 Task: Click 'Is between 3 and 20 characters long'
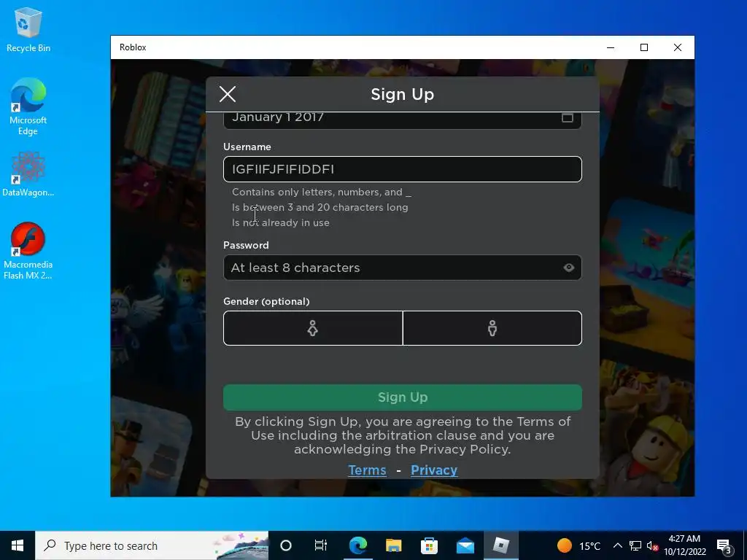click(x=320, y=207)
